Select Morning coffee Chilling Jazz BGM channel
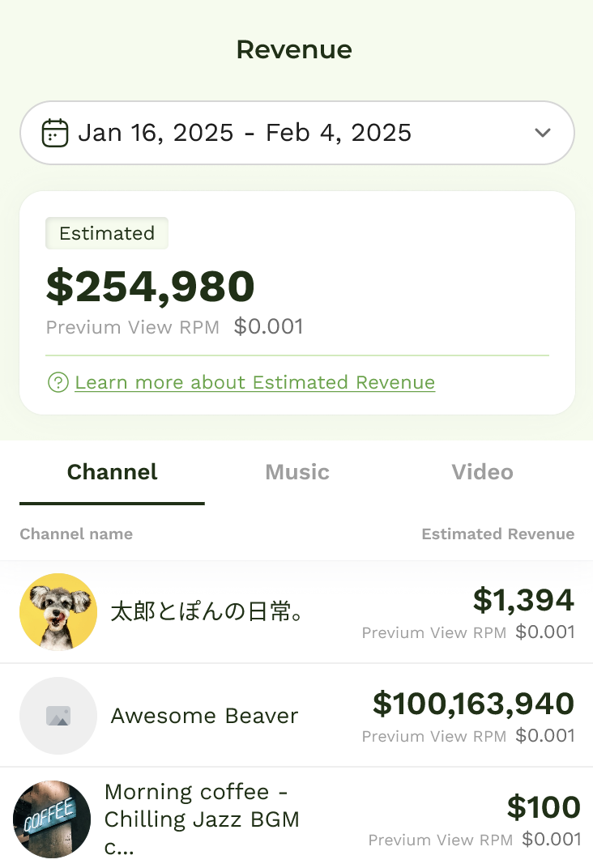This screenshot has height=868, width=593. [x=202, y=819]
